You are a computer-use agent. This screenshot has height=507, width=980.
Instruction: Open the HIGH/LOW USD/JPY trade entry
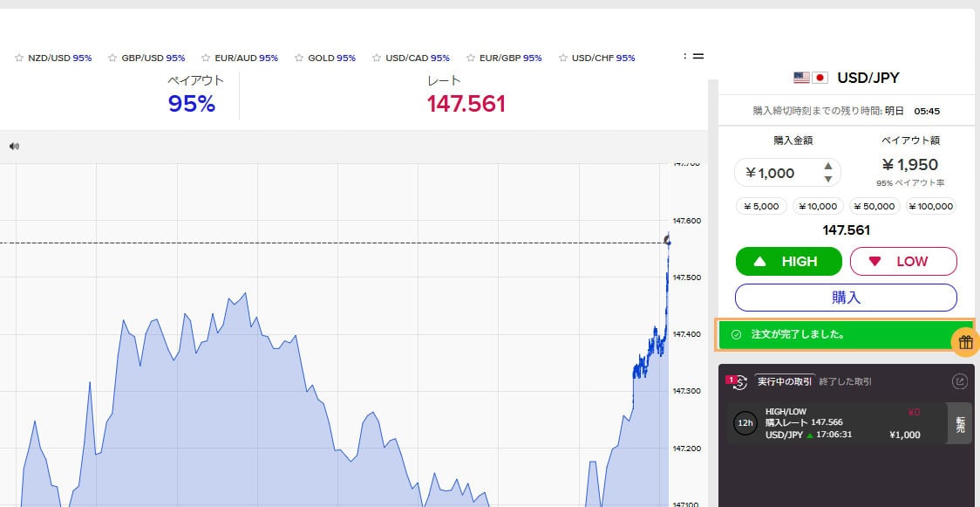pos(838,423)
